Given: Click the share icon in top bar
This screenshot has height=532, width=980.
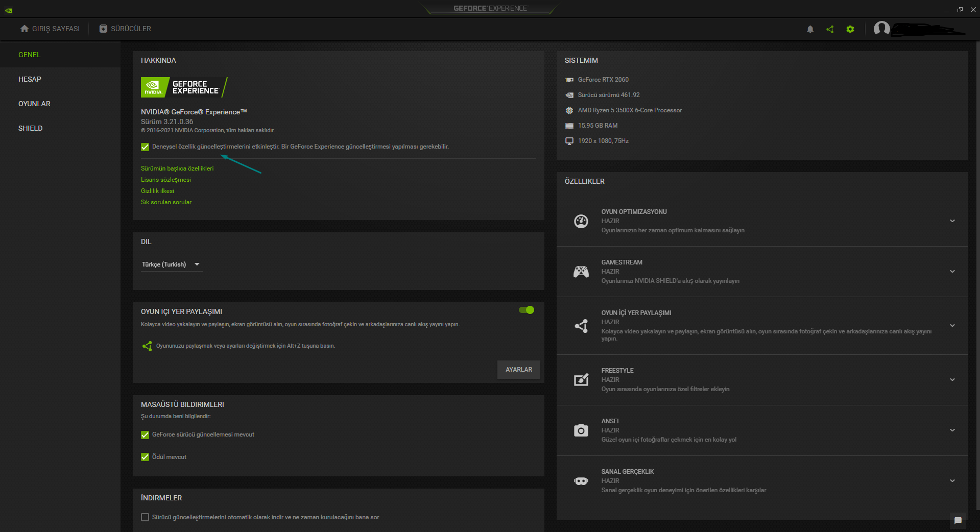Looking at the screenshot, I should tap(830, 29).
